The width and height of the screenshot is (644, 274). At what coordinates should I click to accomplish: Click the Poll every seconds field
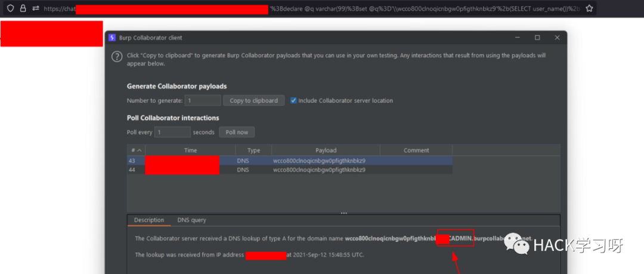pos(172,132)
